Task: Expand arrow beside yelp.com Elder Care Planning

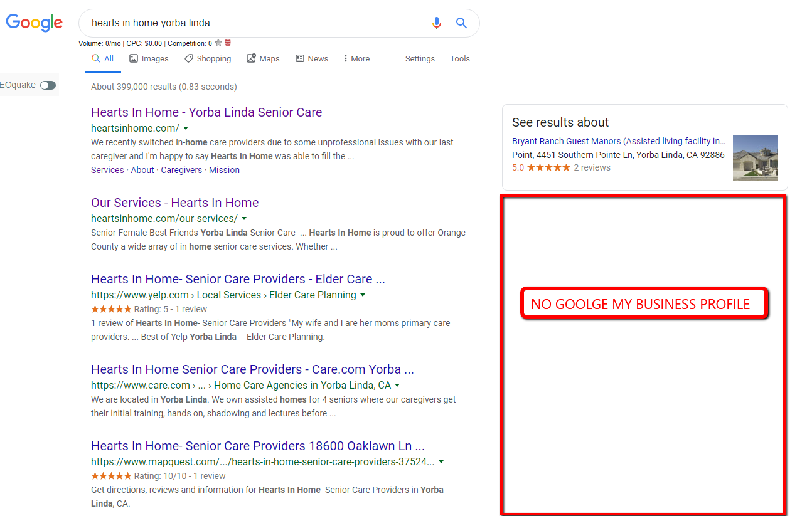Action: [x=363, y=295]
